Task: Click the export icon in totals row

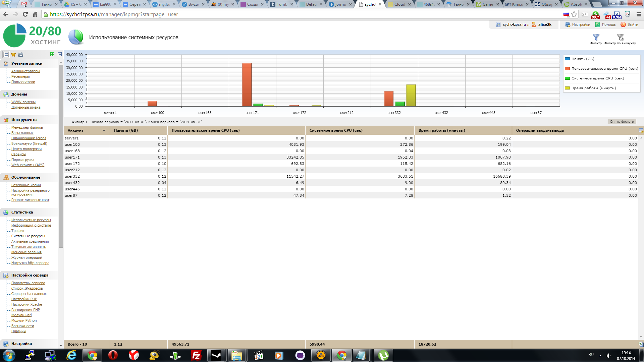Action: 641,344
